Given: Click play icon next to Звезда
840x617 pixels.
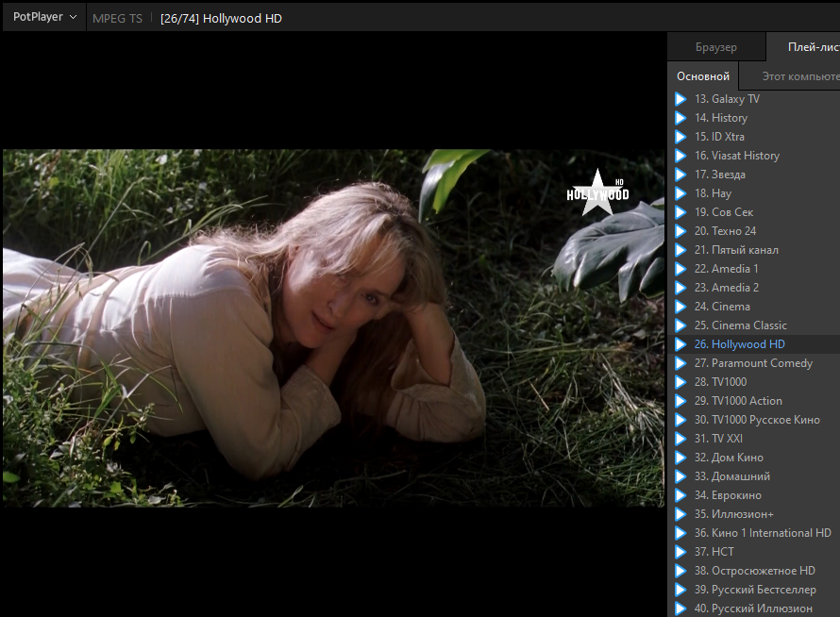Looking at the screenshot, I should (680, 175).
